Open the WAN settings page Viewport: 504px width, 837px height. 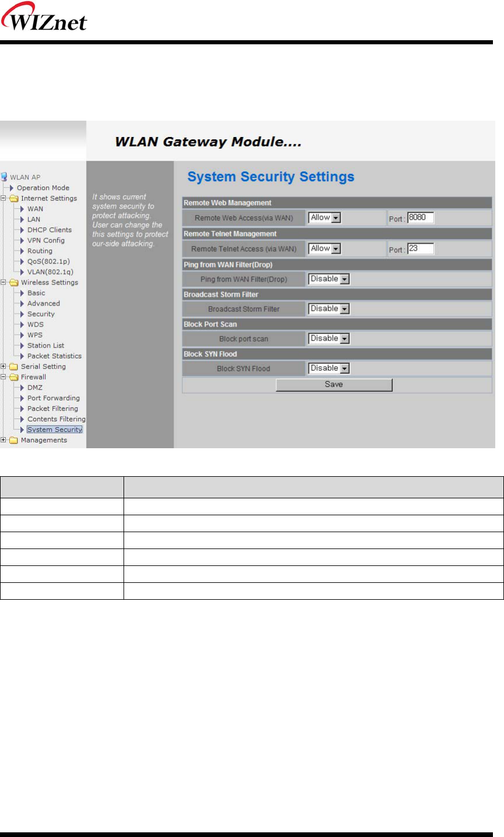click(35, 209)
